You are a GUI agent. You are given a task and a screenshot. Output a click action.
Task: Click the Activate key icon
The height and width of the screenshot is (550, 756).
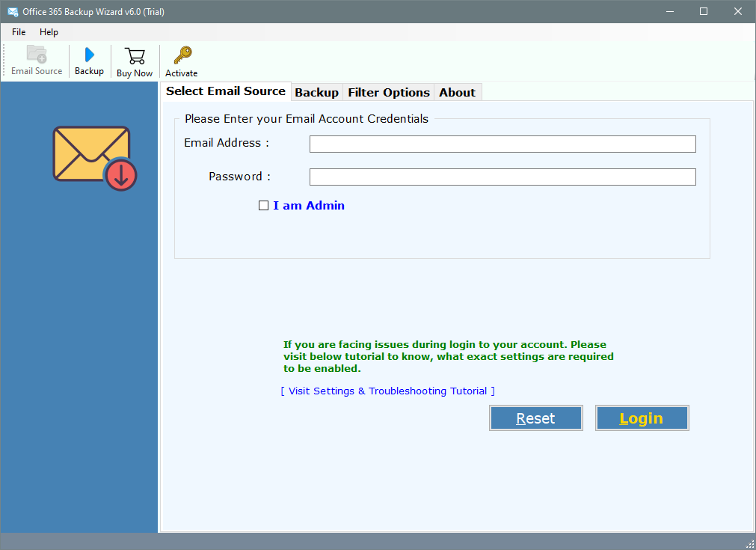[x=182, y=55]
